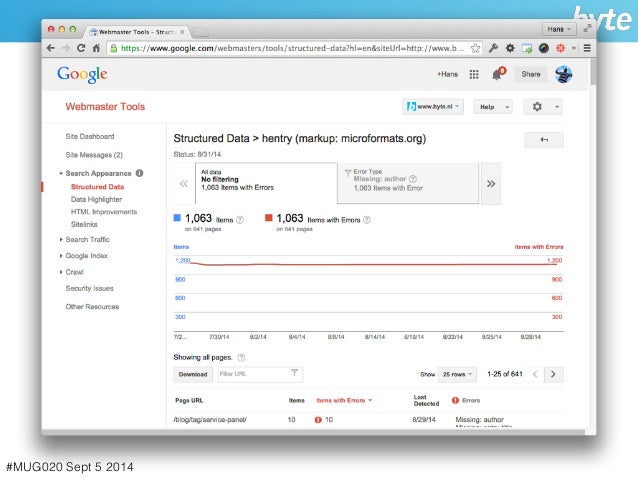Select the Missing: author error type tab
The width and height of the screenshot is (638, 479).
coord(408,183)
